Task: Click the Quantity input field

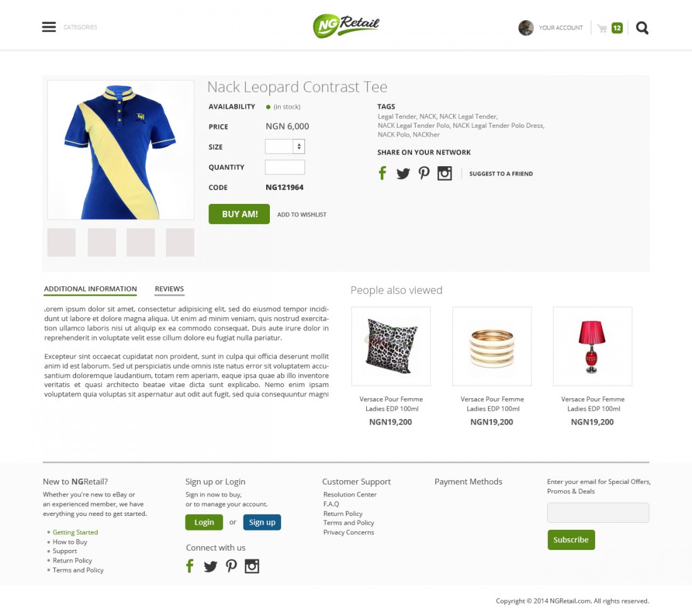Action: coord(284,167)
